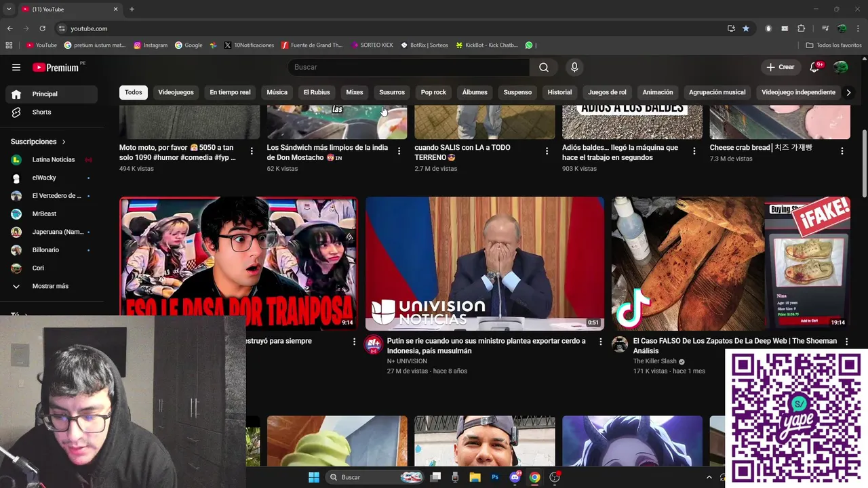Open options for El Caso FALSO video
Image resolution: width=868 pixels, height=488 pixels.
point(846,342)
